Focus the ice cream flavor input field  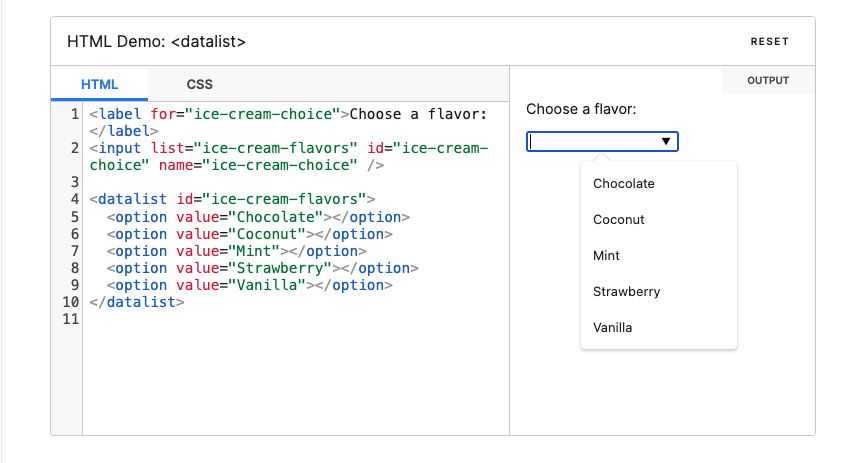(x=594, y=141)
